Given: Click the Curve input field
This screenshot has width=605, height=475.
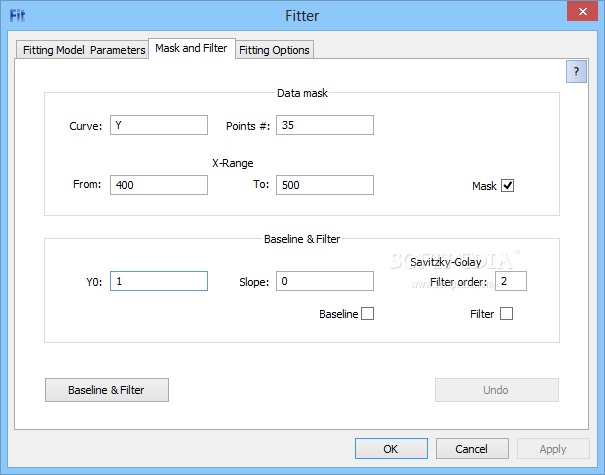Looking at the screenshot, I should click(x=159, y=125).
